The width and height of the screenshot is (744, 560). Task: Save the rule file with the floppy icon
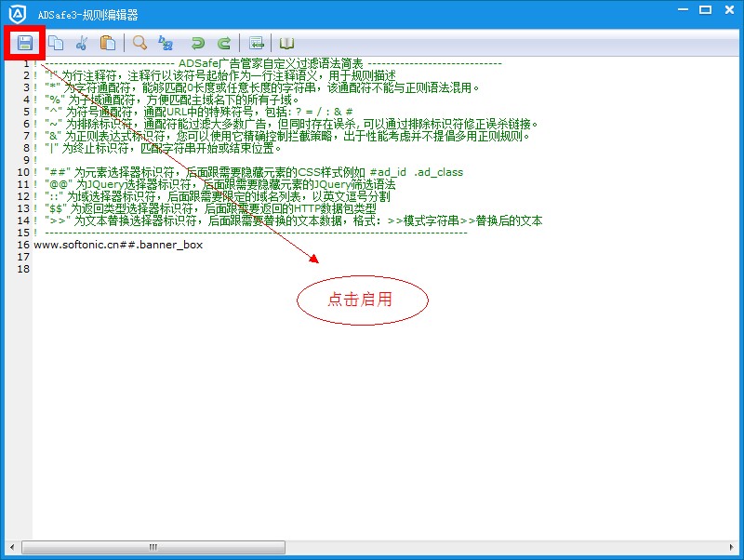point(25,43)
